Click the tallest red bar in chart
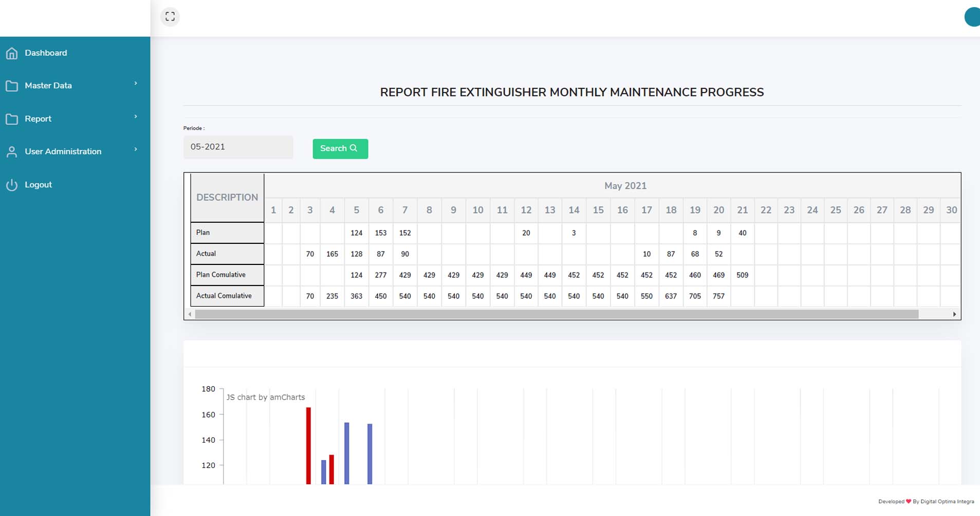 click(x=308, y=445)
